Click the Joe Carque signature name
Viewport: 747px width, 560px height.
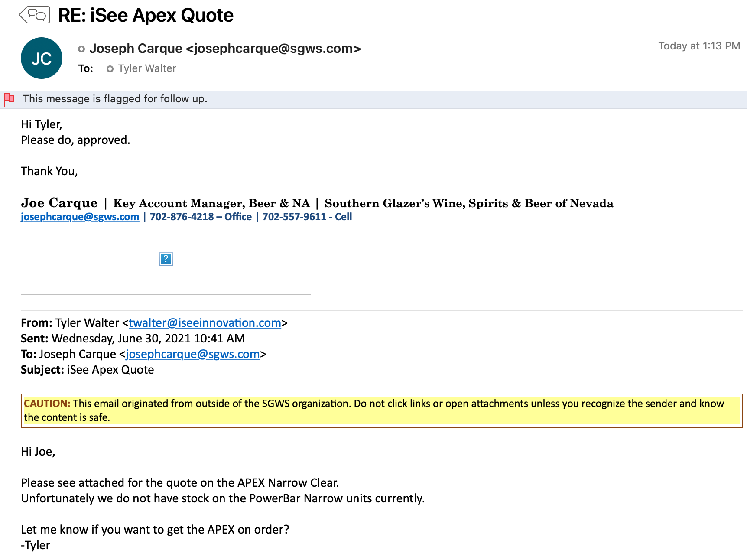[x=59, y=203]
